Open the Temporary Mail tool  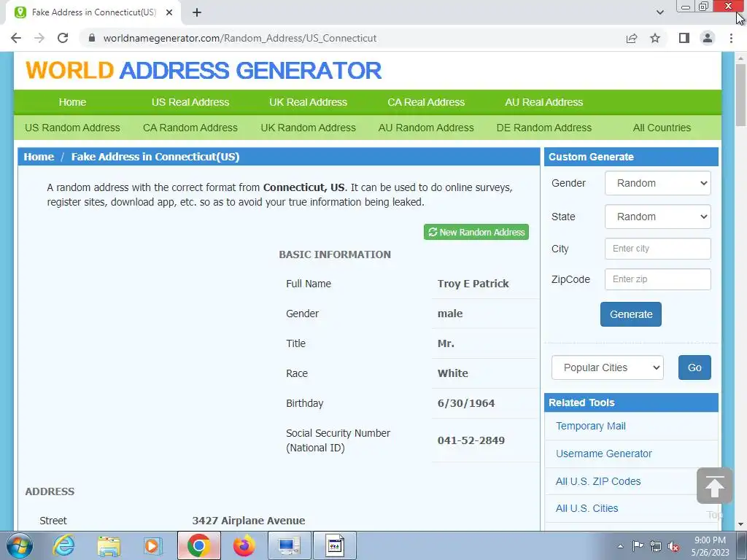pos(590,426)
